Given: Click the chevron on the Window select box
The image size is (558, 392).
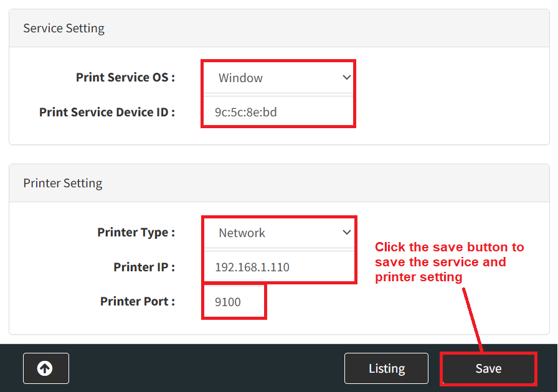Looking at the screenshot, I should (347, 78).
